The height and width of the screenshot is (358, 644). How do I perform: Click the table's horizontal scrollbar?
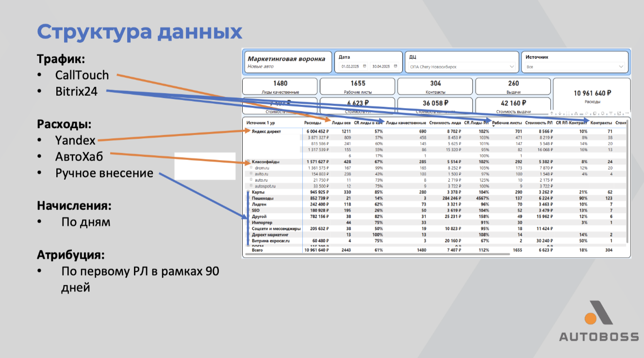[378, 254]
